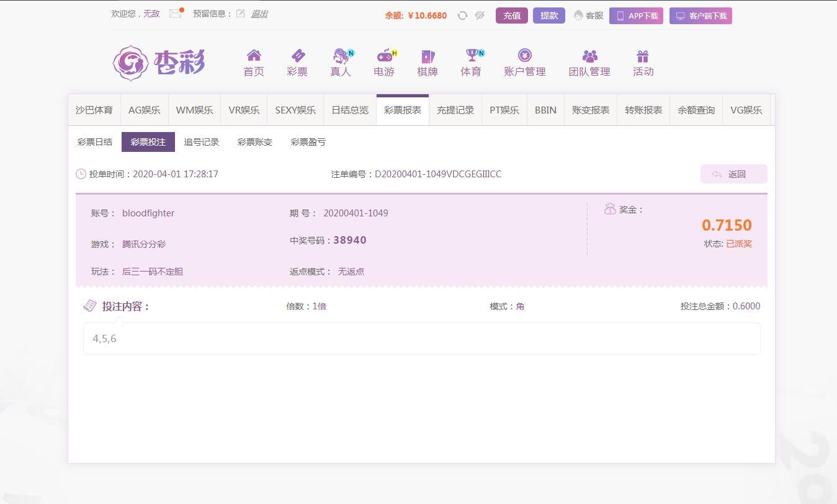Click the 充值 recharge button
The height and width of the screenshot is (504, 837).
[x=512, y=15]
